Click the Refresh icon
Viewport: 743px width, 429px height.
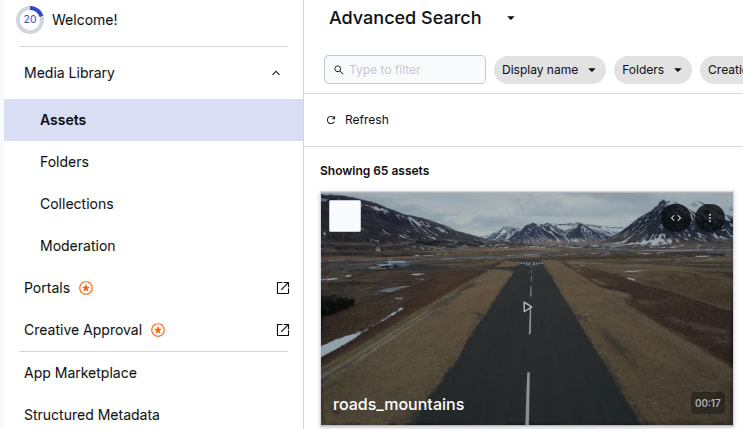[332, 120]
